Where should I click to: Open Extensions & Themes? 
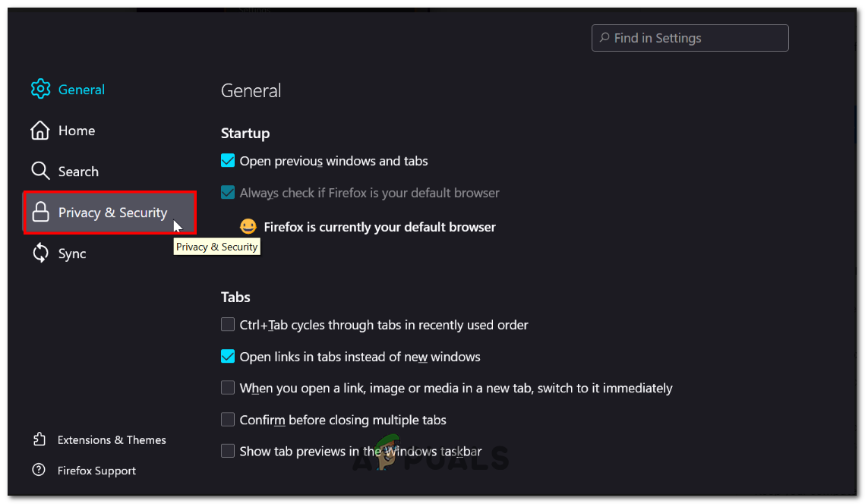(112, 439)
